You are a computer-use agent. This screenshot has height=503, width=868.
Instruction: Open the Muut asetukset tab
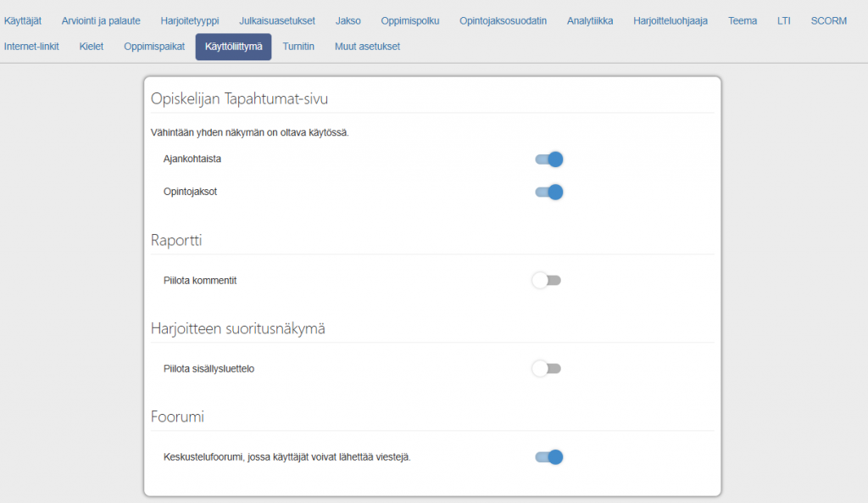pos(367,47)
